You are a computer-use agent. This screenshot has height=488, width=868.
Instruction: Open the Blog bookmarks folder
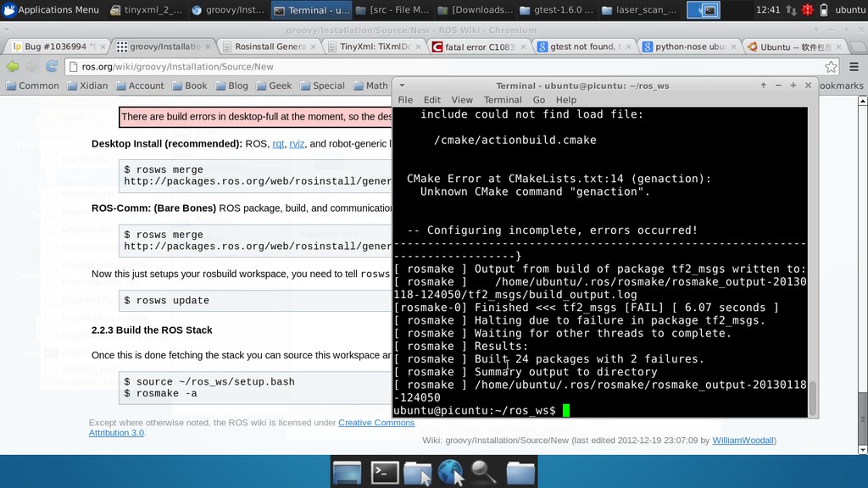pos(231,86)
